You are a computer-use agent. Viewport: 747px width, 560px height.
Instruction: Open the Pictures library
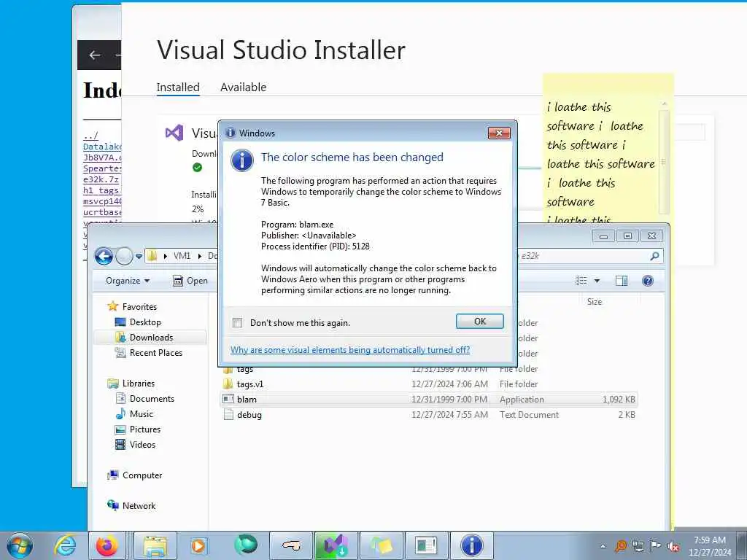[x=145, y=429]
